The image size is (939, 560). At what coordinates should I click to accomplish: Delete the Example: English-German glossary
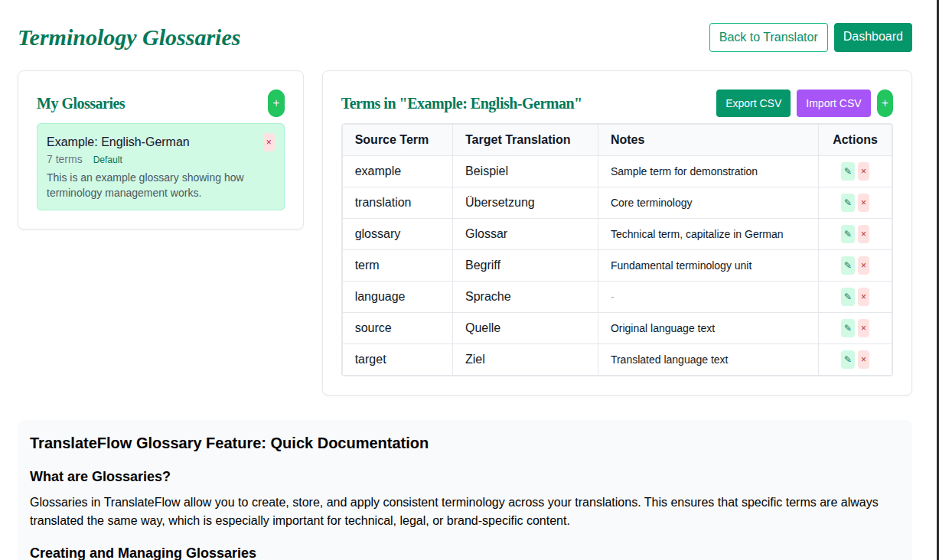tap(269, 142)
